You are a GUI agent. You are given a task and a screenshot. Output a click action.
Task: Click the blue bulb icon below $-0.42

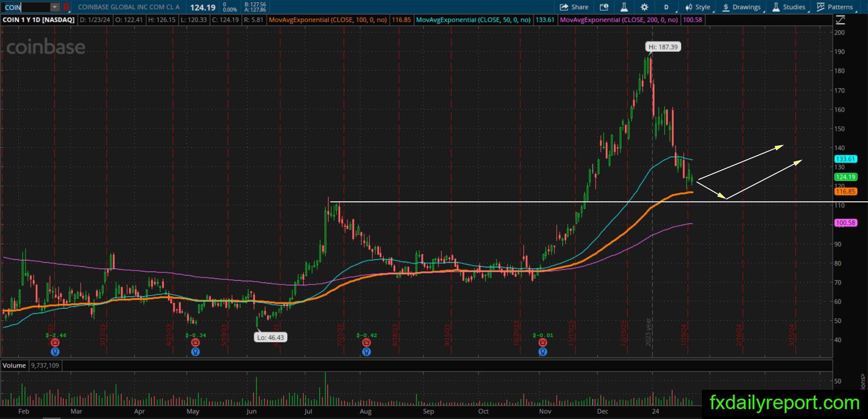pyautogui.click(x=366, y=352)
